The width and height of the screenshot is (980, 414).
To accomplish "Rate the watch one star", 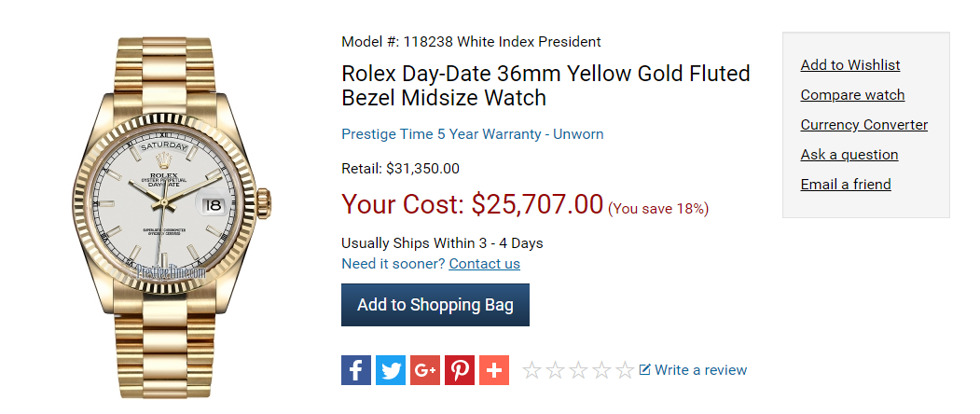I will [x=531, y=370].
